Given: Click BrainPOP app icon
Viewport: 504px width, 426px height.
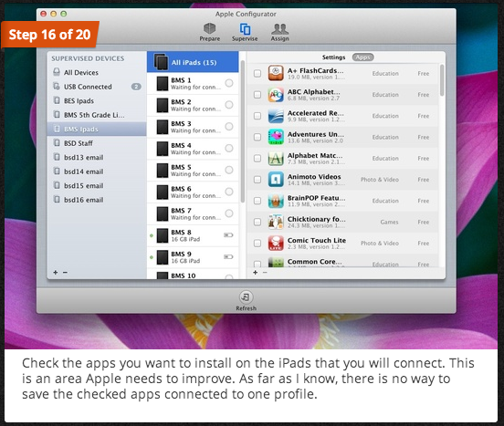Looking at the screenshot, I should [276, 201].
